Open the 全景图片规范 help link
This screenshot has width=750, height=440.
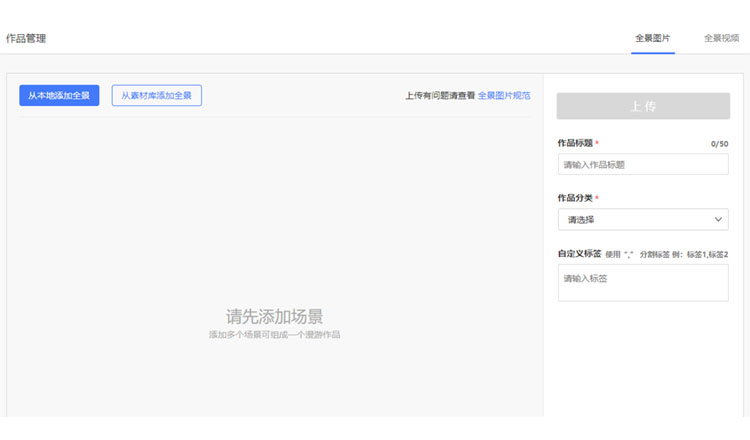point(503,96)
